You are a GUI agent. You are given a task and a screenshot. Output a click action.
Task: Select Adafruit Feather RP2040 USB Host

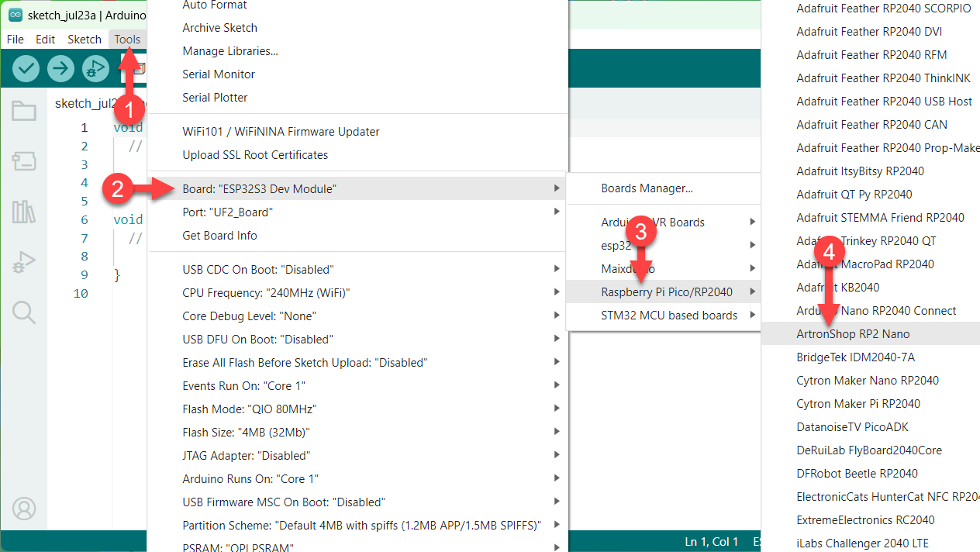pos(871,102)
